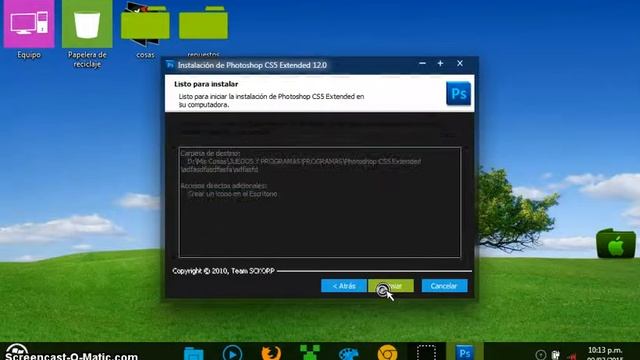Open Firefox from the taskbar

tap(271, 353)
